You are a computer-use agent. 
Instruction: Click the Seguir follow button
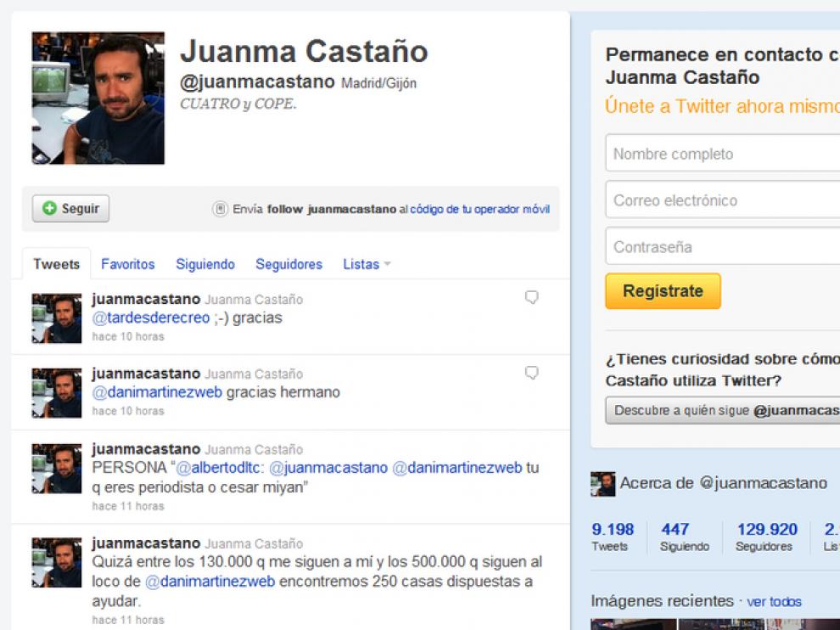click(70, 209)
